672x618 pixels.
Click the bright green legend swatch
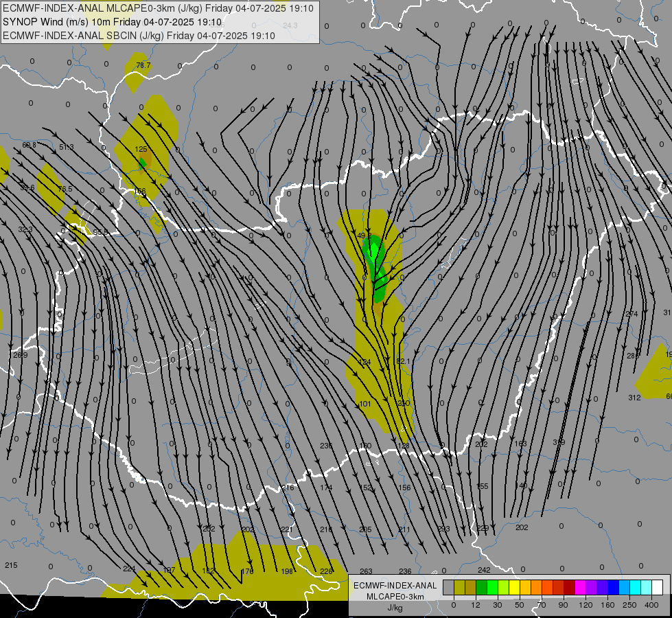[492, 587]
